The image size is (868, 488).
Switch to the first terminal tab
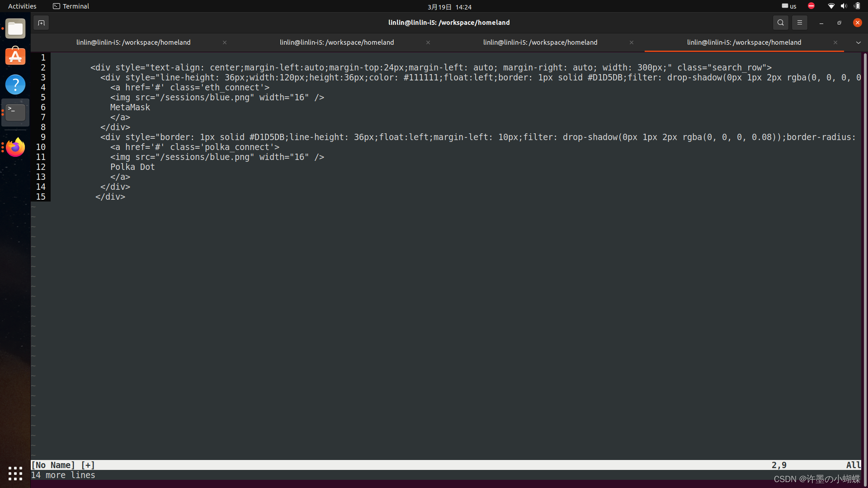pyautogui.click(x=133, y=42)
